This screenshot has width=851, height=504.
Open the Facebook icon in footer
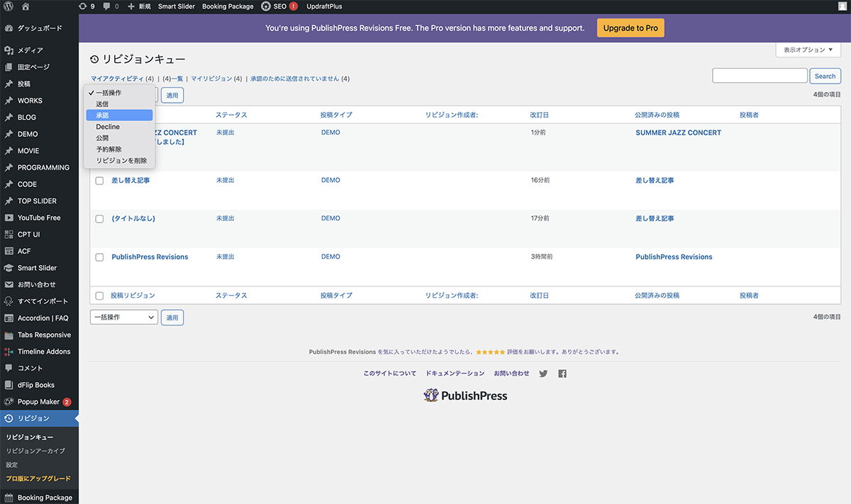(562, 374)
